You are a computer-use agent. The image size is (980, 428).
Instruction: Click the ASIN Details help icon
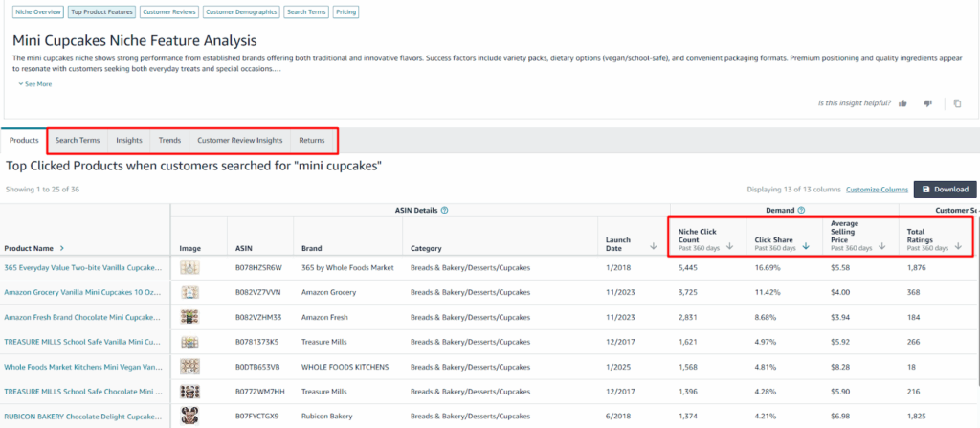(x=444, y=211)
